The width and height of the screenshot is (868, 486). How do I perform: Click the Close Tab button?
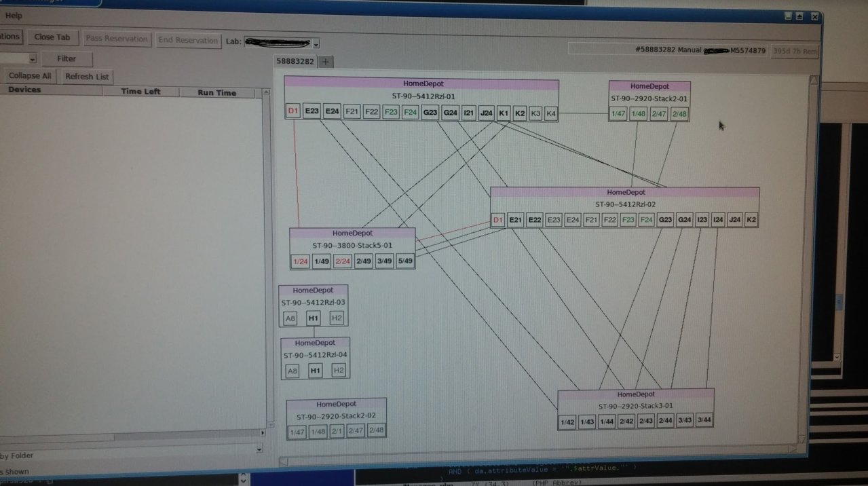[52, 38]
